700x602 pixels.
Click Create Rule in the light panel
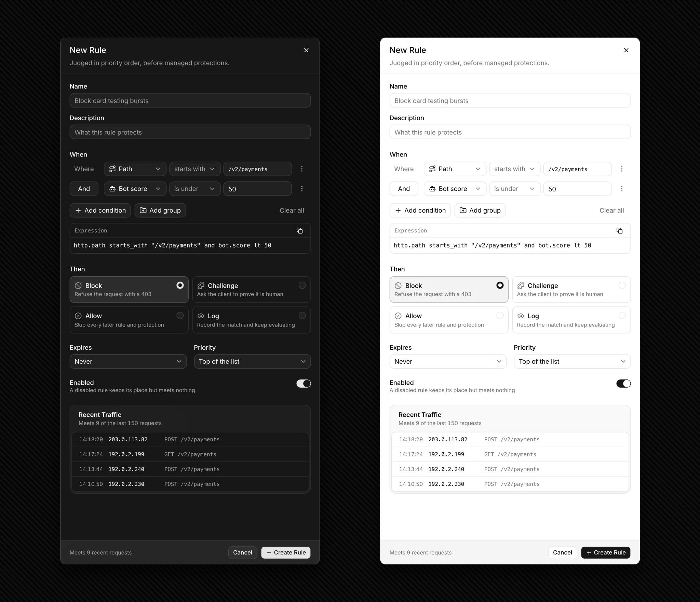coord(606,552)
